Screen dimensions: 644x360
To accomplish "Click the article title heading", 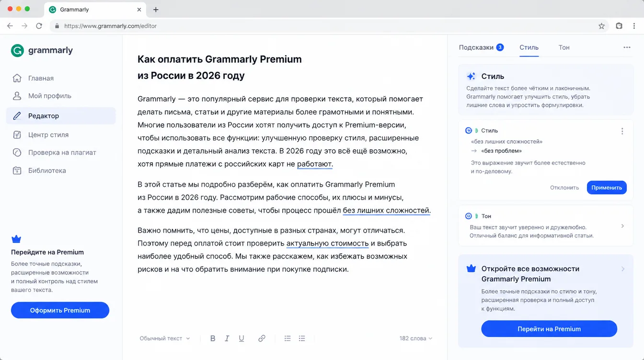I will point(219,67).
